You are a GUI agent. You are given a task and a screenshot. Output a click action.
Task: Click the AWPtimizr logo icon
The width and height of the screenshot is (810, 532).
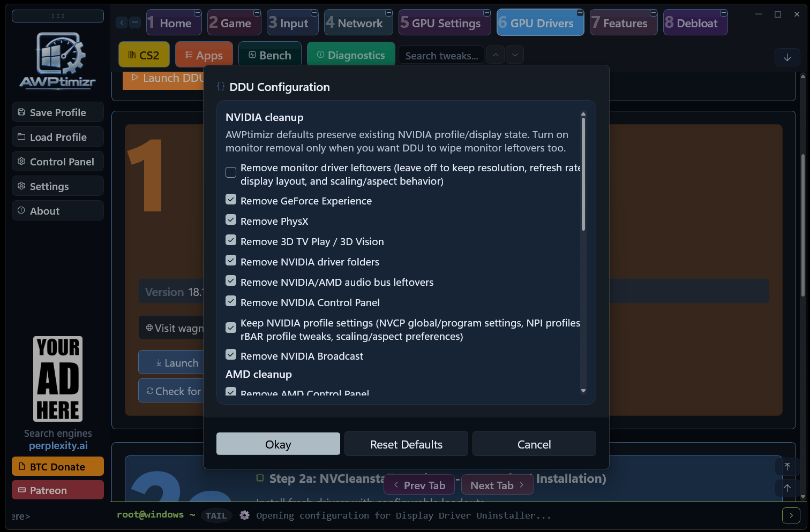click(58, 60)
